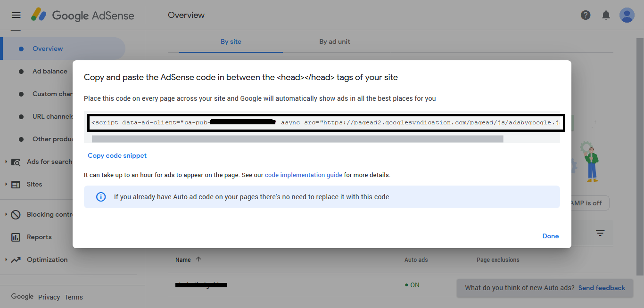Click the Blocking controls icon
The image size is (644, 308).
click(x=16, y=215)
